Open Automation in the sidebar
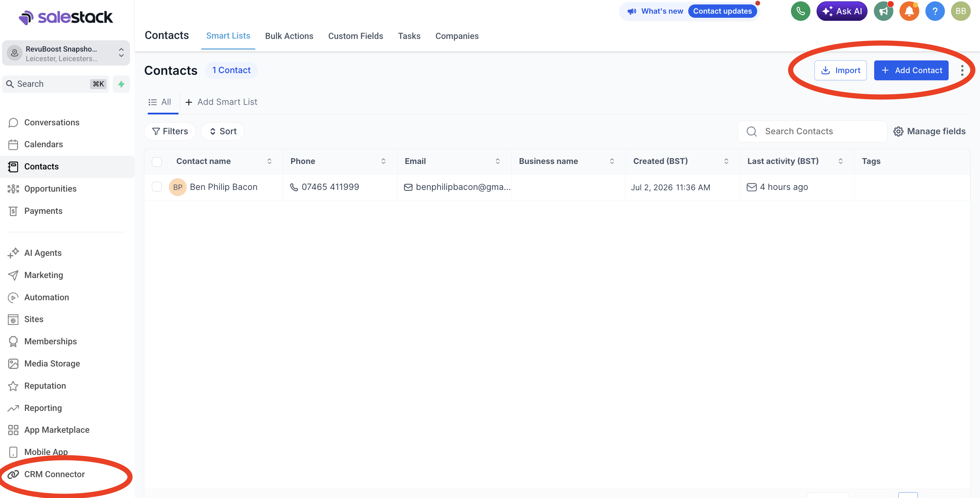 [x=46, y=298]
